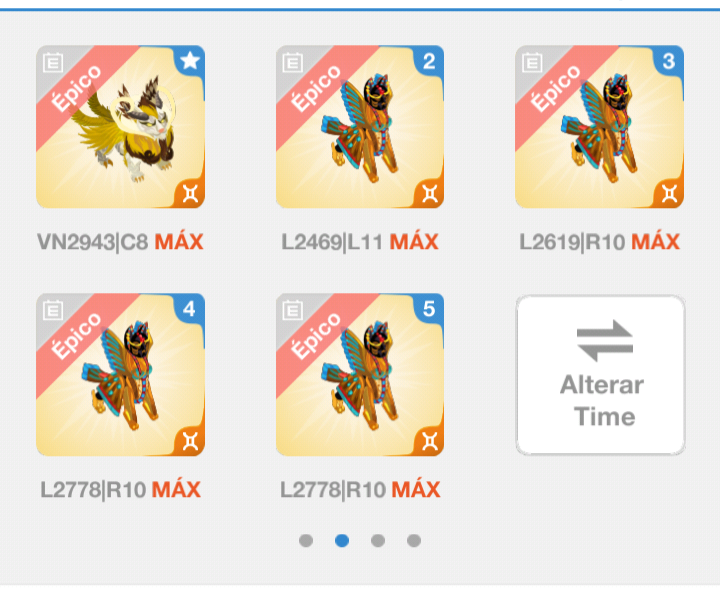Viewport: 720px width, 597px height.
Task: Select the pet in slot 4
Action: 121,375
